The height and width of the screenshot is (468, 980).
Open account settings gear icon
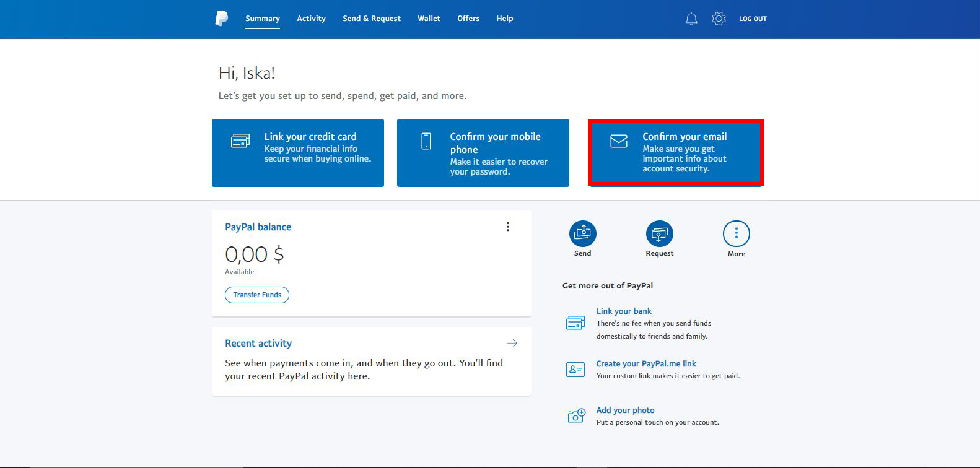[x=719, y=19]
